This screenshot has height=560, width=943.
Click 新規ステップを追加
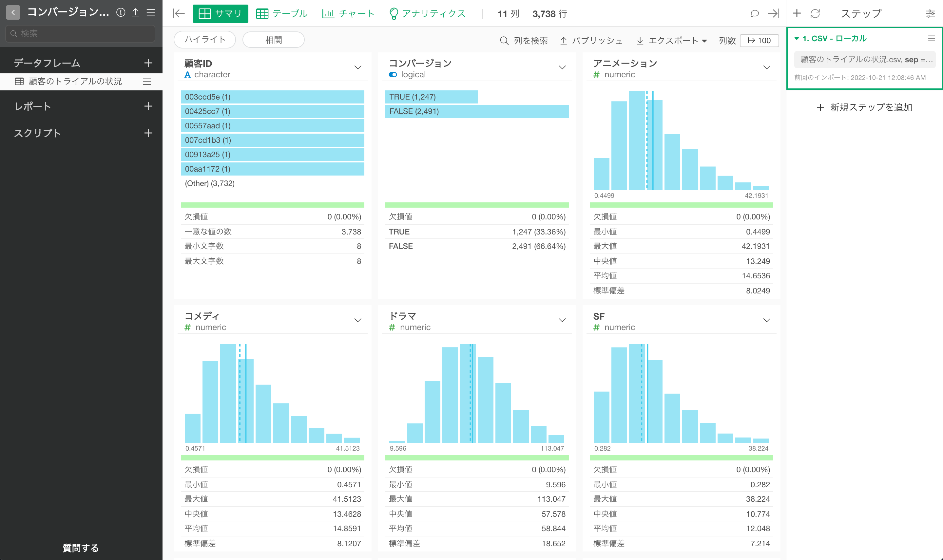[x=864, y=107]
